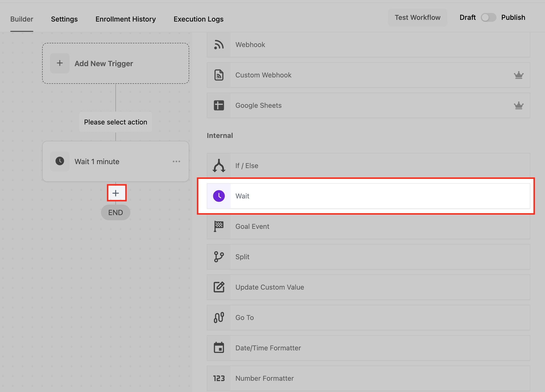The width and height of the screenshot is (545, 392).
Task: Click the Split branch icon
Action: pos(219,257)
